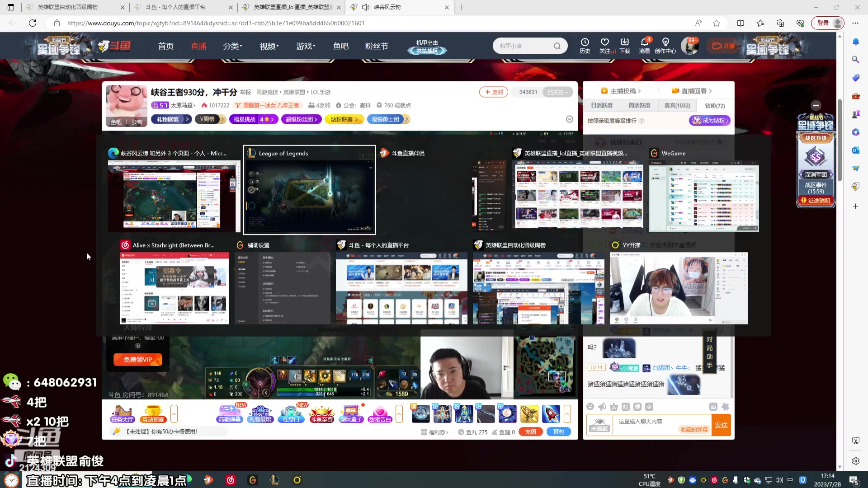Viewport: 868px width, 488px height.
Task: Click the search magnifier in Douyu search box
Action: tap(557, 46)
